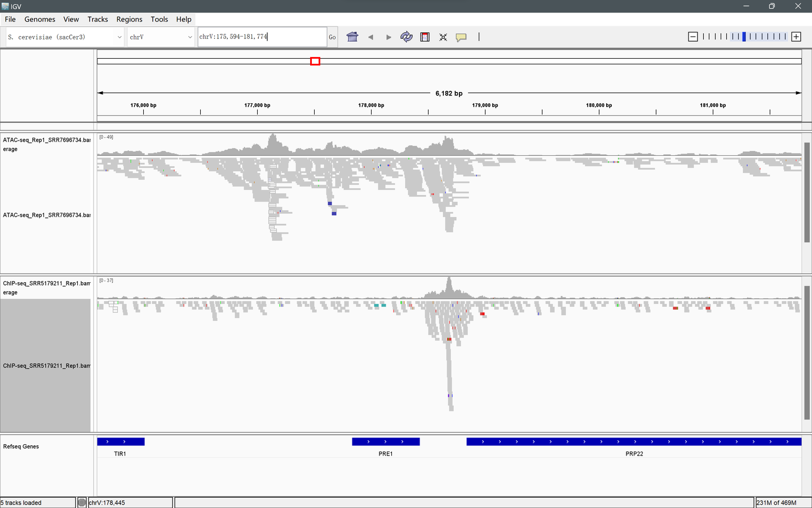The image size is (812, 508).
Task: Select the back navigation arrow
Action: (370, 37)
